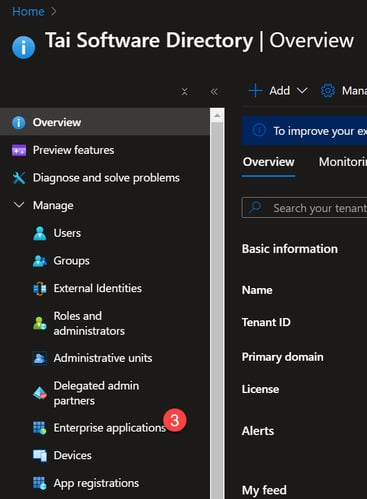The image size is (367, 499).
Task: Click the Manage gear button in toolbar
Action: [328, 91]
